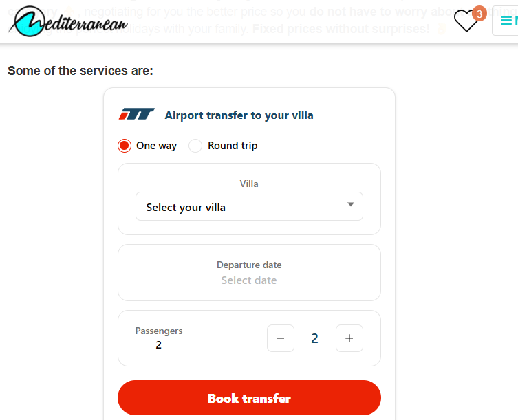518x420 pixels.
Task: Open the hamburger navigation menu
Action: 507,21
